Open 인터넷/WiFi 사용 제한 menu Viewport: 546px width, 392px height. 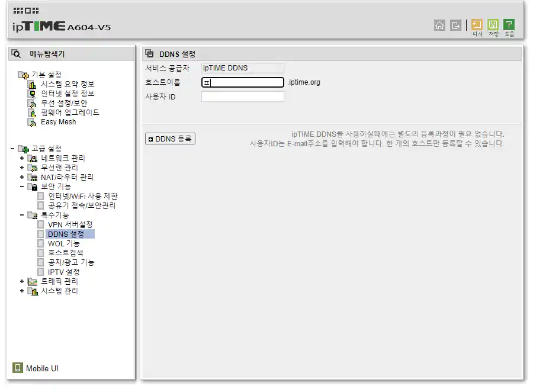83,197
